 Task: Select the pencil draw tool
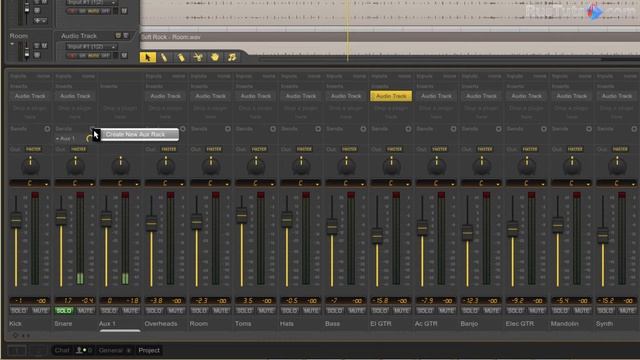click(x=164, y=57)
